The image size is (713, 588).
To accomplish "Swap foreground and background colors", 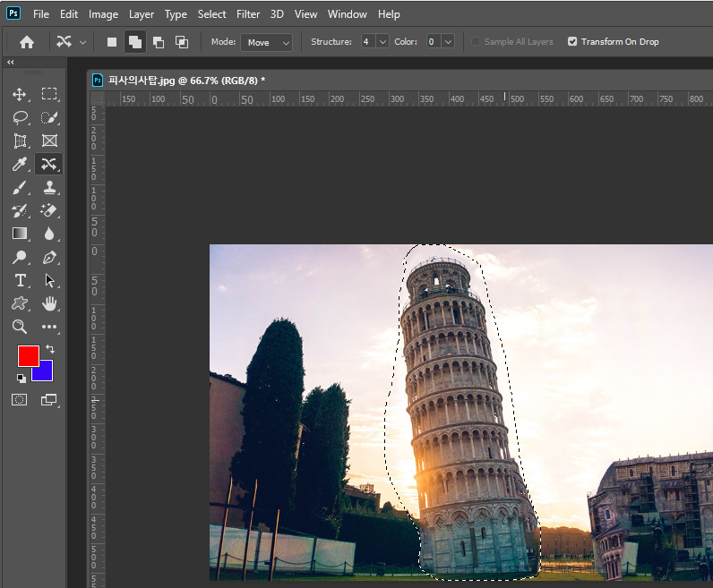I will pyautogui.click(x=50, y=349).
